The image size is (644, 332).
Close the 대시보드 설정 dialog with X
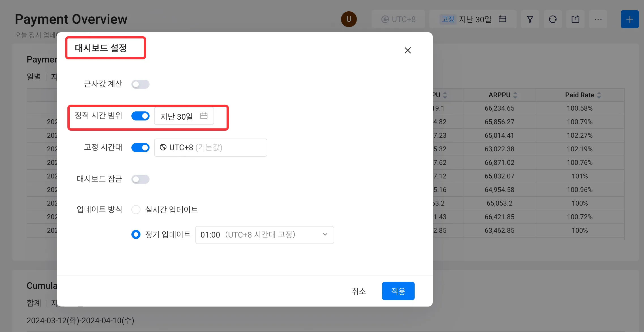coord(408,50)
